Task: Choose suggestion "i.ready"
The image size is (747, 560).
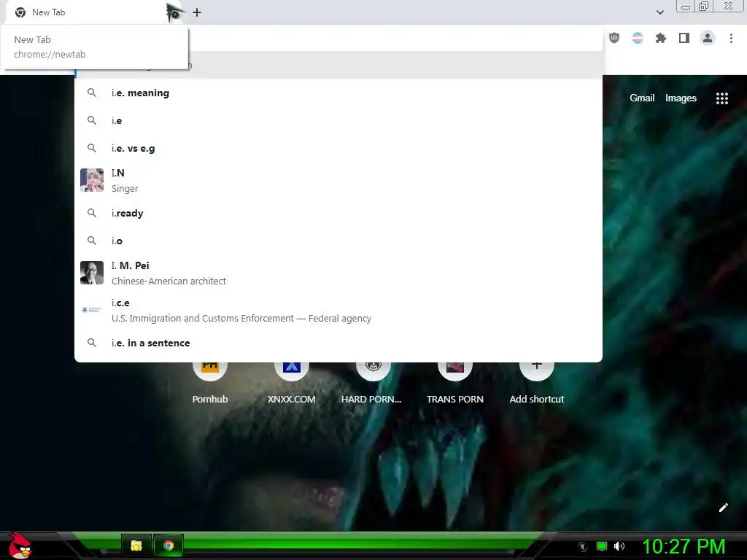Action: (338, 213)
